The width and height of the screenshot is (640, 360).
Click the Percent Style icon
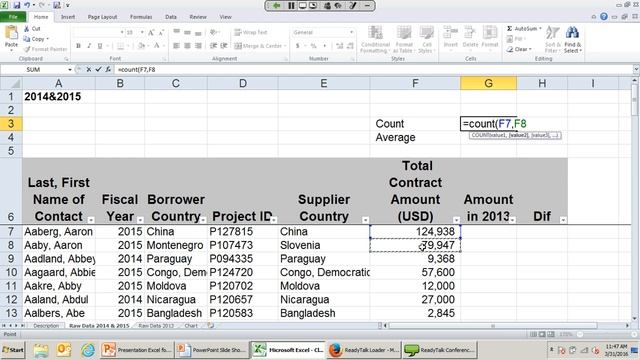(313, 46)
